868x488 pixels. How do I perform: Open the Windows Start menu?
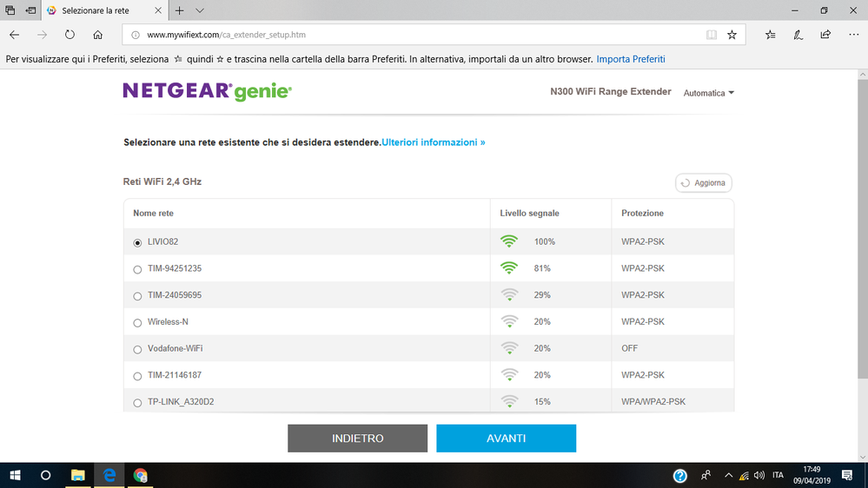(x=15, y=475)
